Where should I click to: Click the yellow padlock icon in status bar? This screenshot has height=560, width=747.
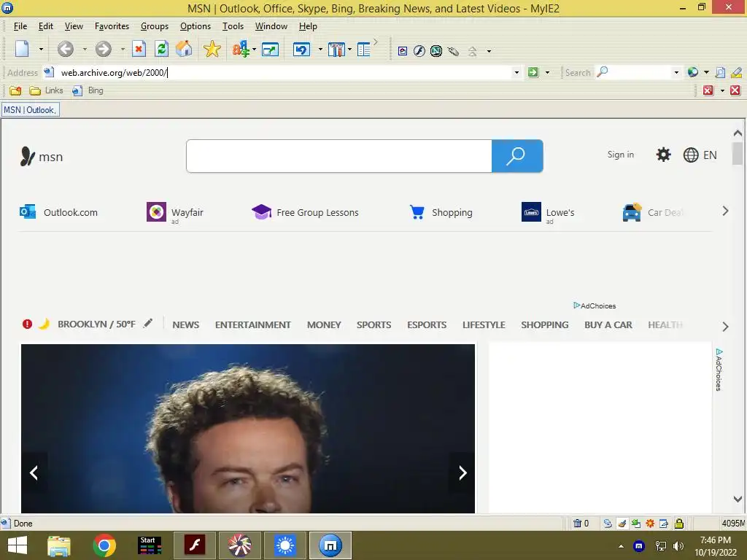679,524
